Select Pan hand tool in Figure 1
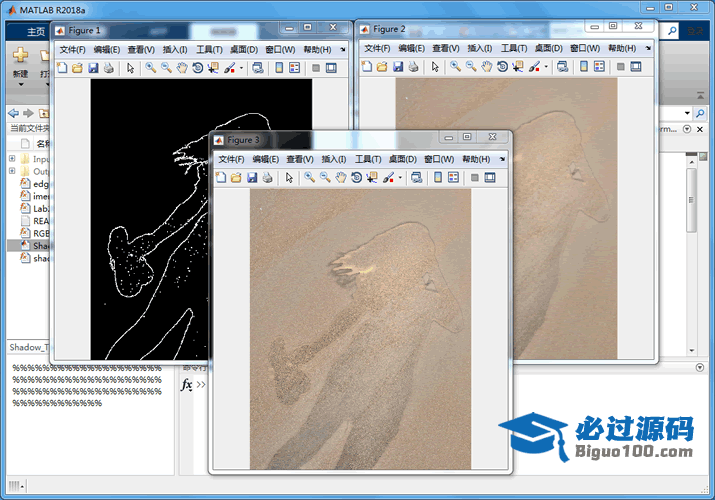715x500 pixels. click(x=182, y=68)
